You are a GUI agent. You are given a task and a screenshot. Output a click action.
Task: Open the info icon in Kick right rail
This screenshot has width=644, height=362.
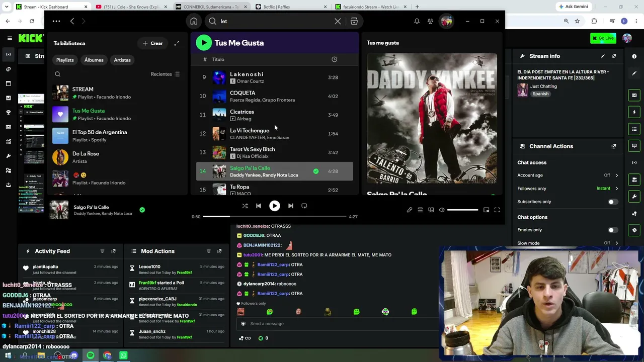point(634,56)
